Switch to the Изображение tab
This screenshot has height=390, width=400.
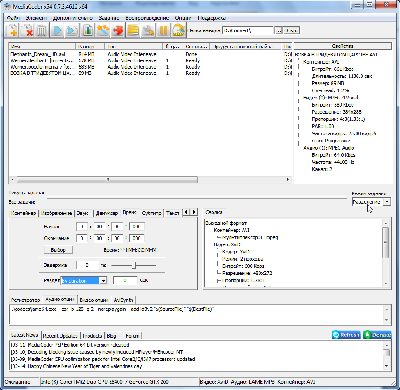click(57, 213)
